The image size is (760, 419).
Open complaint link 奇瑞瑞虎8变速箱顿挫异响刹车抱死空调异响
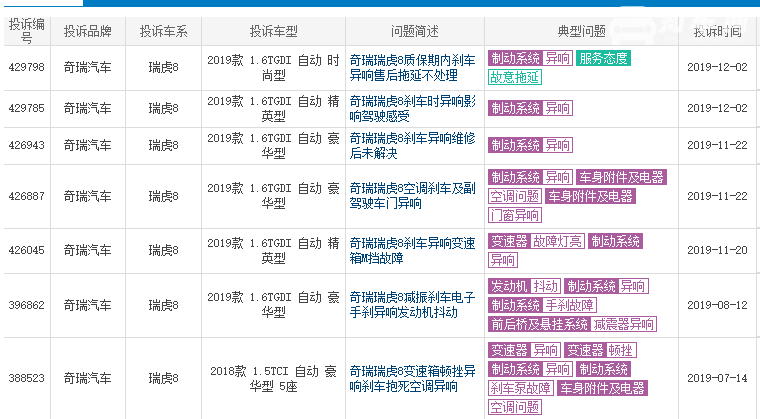412,378
